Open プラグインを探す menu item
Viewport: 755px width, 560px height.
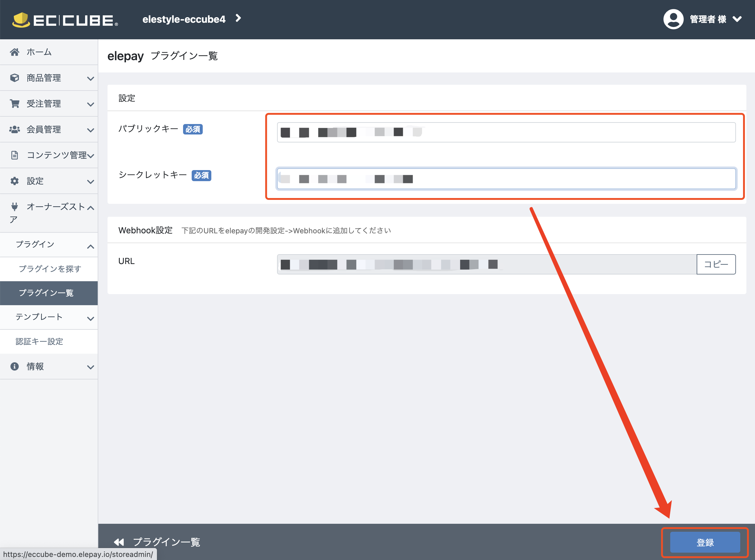click(50, 269)
